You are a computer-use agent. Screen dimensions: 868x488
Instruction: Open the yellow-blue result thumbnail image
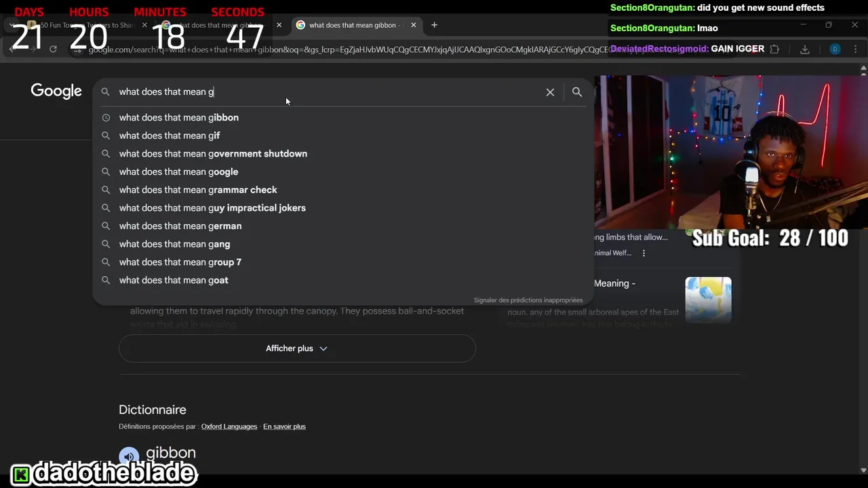708,300
